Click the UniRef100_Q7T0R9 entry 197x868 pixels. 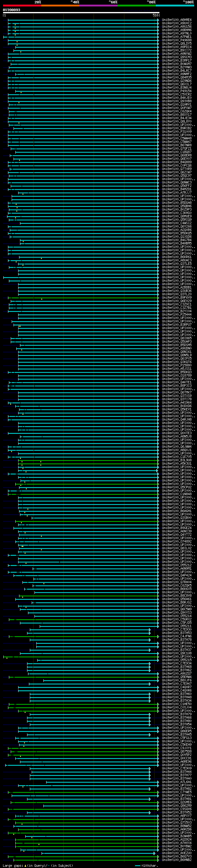(x=177, y=169)
